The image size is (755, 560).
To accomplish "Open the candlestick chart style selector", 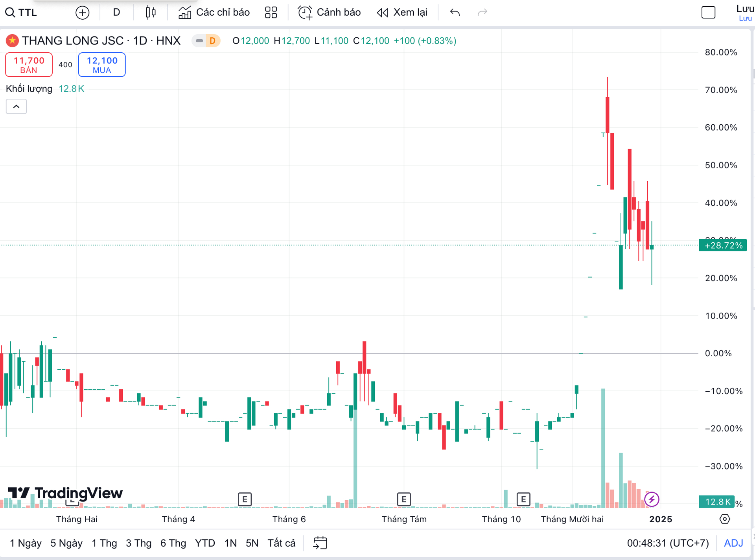I will click(151, 13).
